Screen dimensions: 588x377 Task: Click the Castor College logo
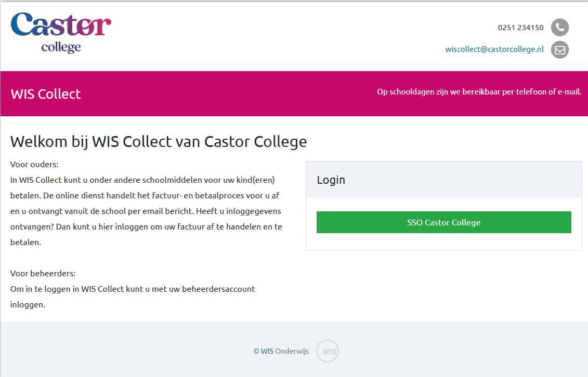[61, 33]
